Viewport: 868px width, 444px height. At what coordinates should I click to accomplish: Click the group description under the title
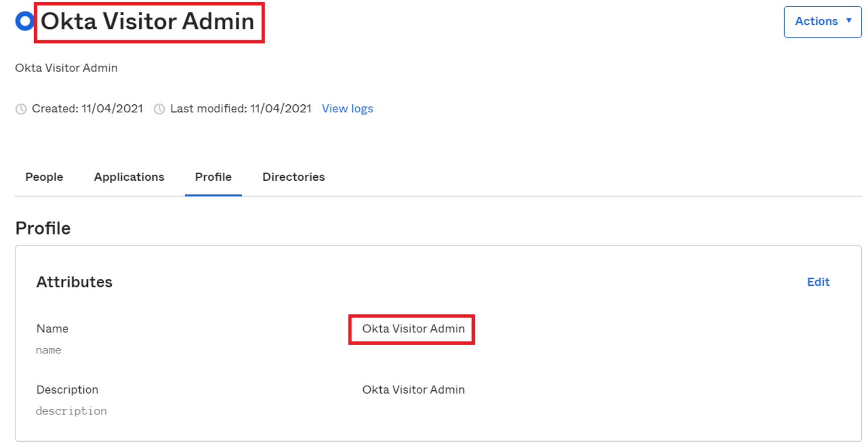[x=66, y=68]
